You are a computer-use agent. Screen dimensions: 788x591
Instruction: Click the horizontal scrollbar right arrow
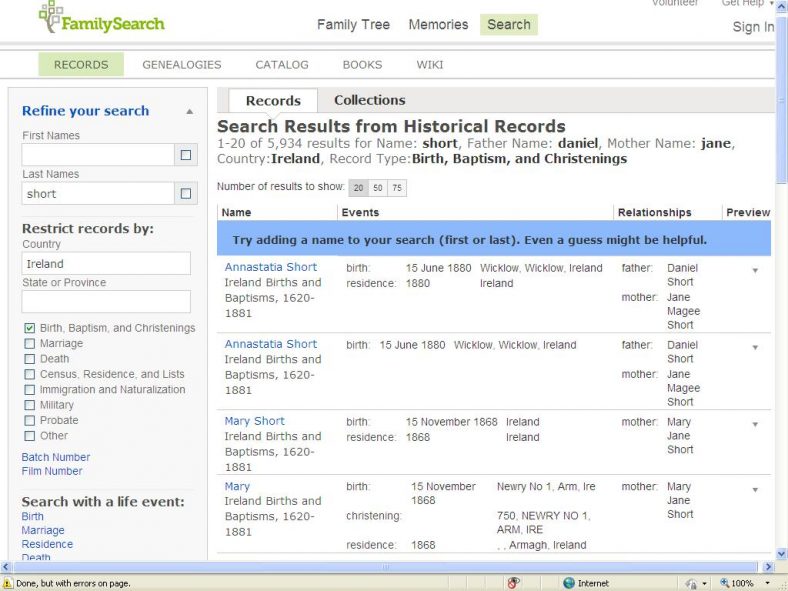pos(768,567)
